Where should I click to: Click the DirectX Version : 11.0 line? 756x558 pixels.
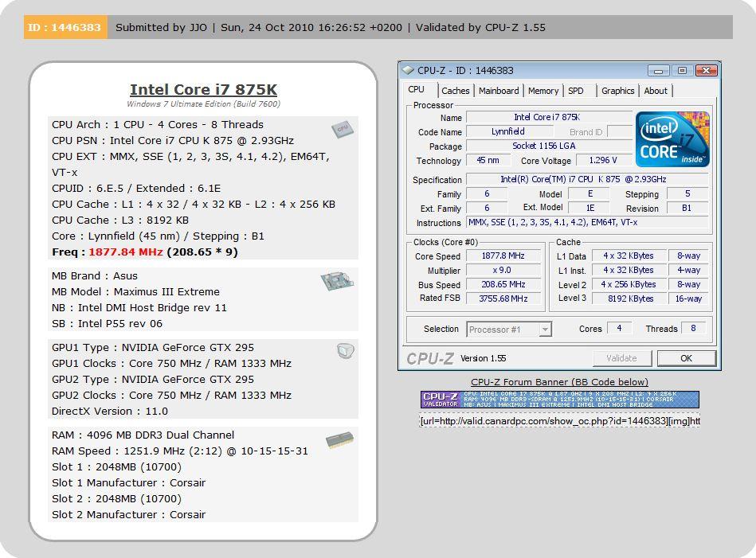tap(110, 411)
